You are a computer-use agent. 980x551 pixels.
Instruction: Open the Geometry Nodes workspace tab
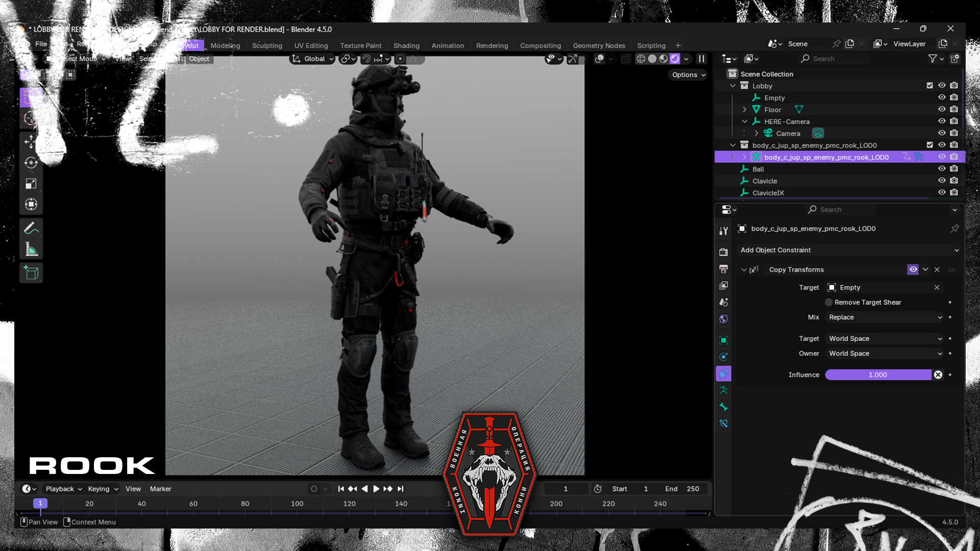[x=599, y=45]
